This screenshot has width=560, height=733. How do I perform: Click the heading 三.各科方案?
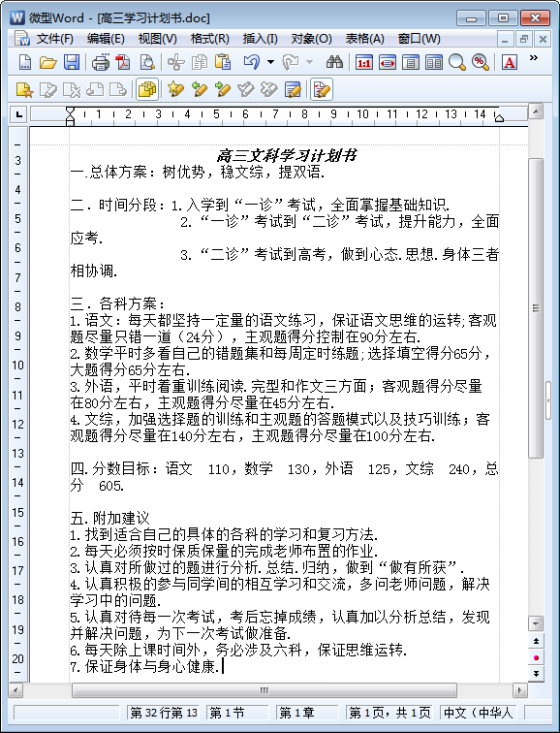(x=117, y=304)
